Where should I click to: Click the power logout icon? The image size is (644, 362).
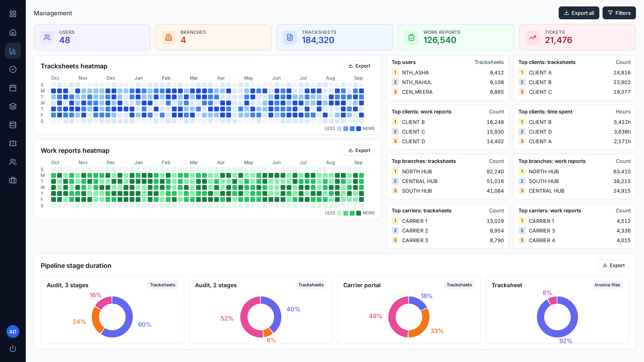click(x=13, y=349)
